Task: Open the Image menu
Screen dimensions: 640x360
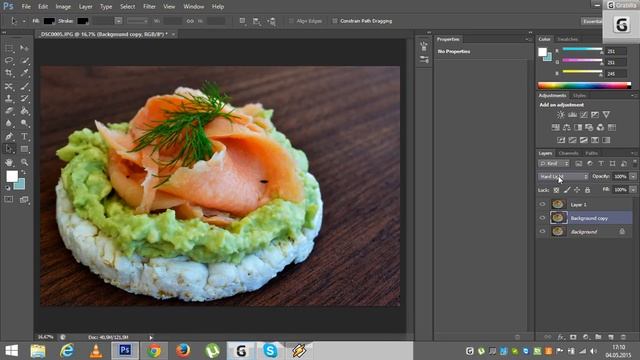Action: click(63, 7)
